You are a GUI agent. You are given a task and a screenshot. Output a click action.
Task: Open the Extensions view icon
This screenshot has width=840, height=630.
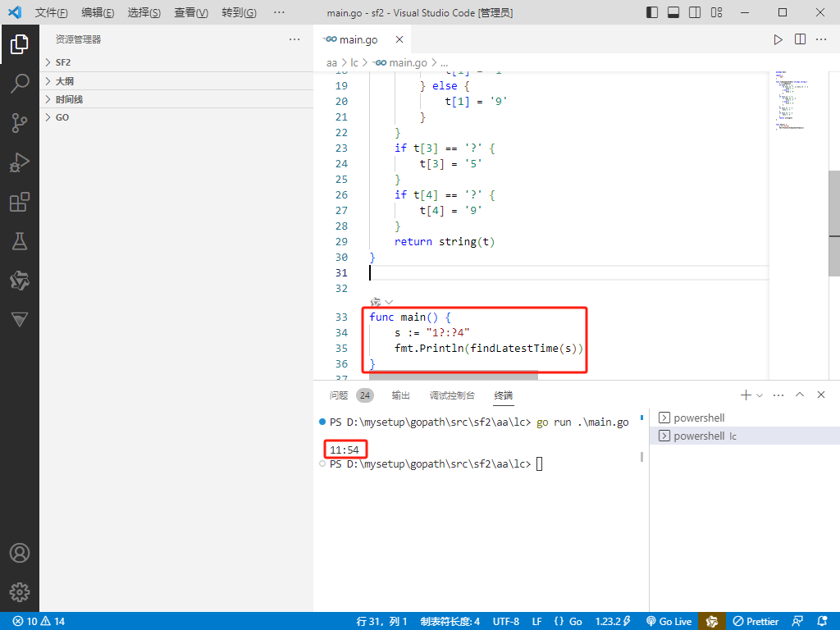click(x=20, y=202)
